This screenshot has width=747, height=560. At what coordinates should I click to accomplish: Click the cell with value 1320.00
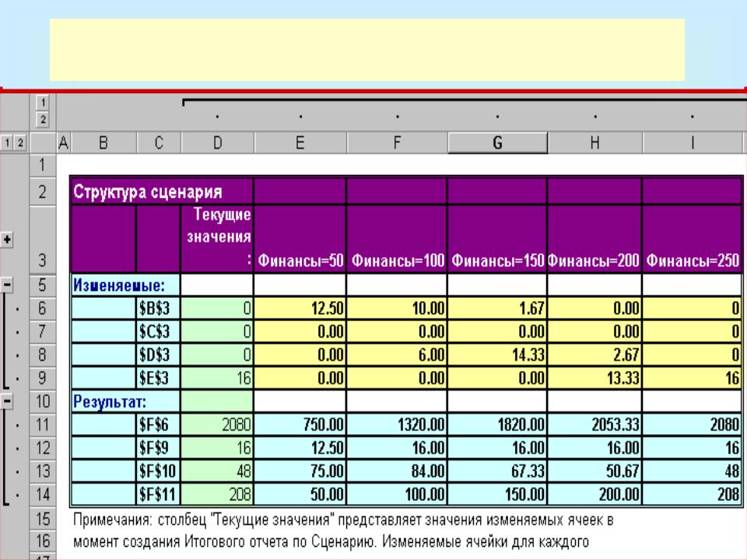[397, 425]
